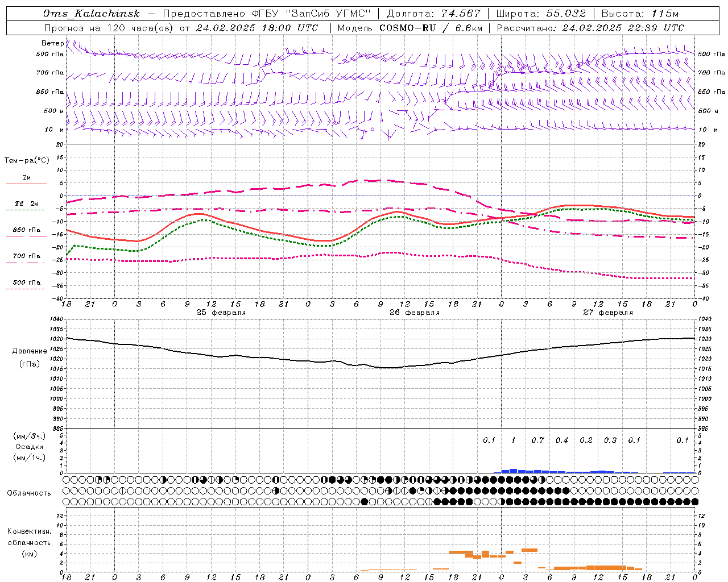Screen dimensions: 728x582
Task: Select the elevation text Высота: 115м
Action: click(640, 14)
